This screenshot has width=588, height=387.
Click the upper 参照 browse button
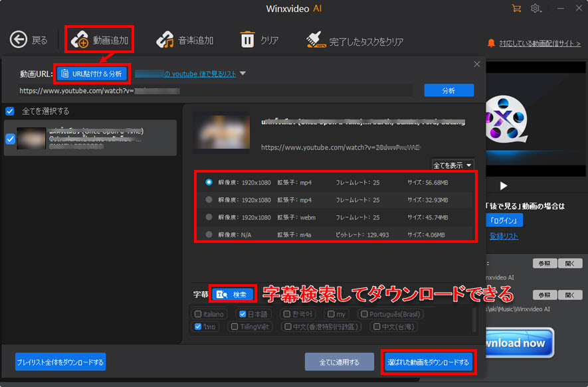pos(545,264)
